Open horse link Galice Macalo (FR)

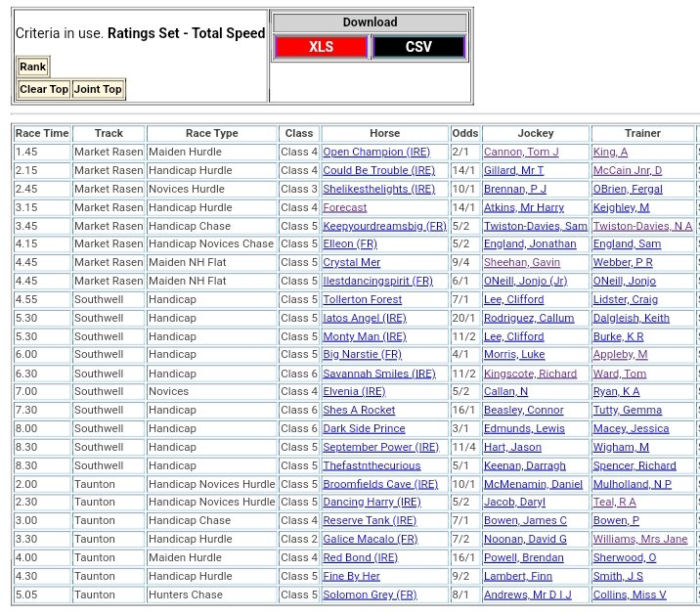click(x=371, y=540)
